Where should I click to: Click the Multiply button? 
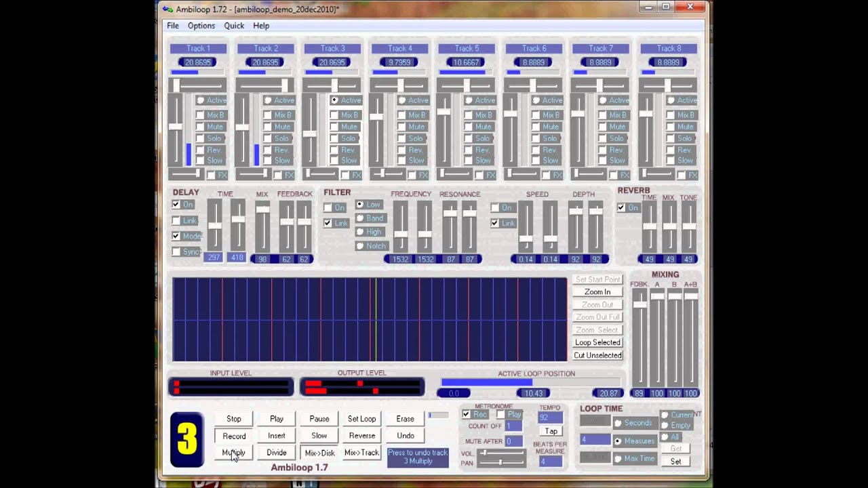coord(234,453)
